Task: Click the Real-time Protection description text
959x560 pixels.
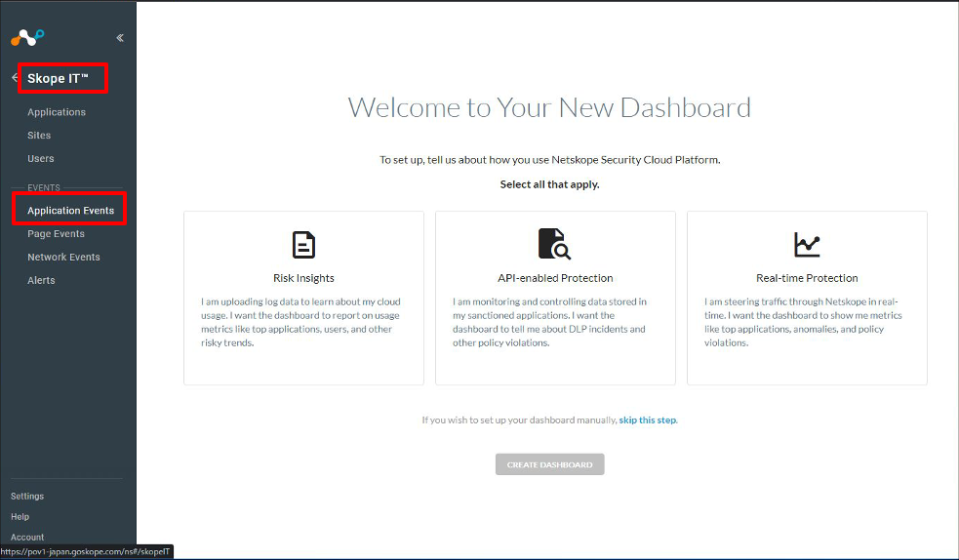Action: 803,322
